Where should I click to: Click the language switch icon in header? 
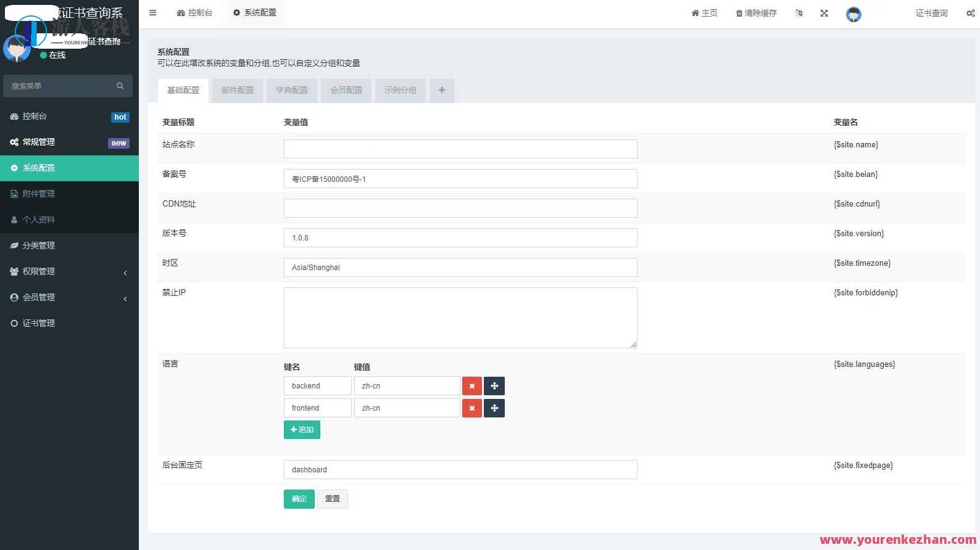tap(799, 13)
